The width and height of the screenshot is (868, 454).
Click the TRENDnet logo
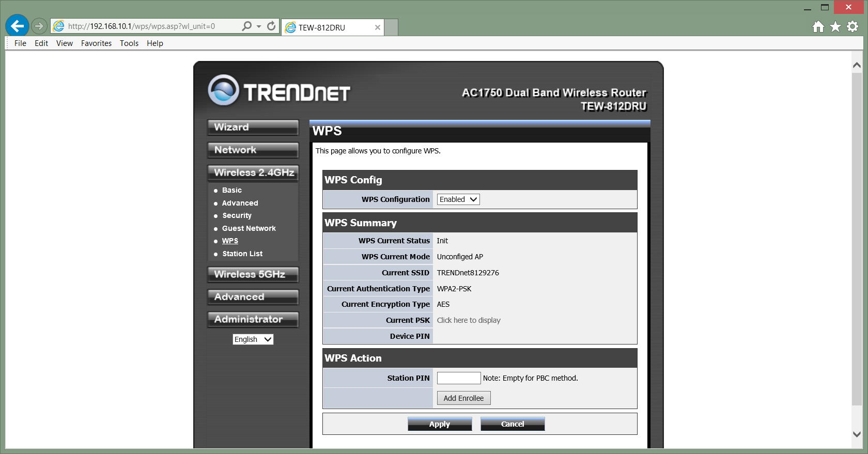point(280,91)
